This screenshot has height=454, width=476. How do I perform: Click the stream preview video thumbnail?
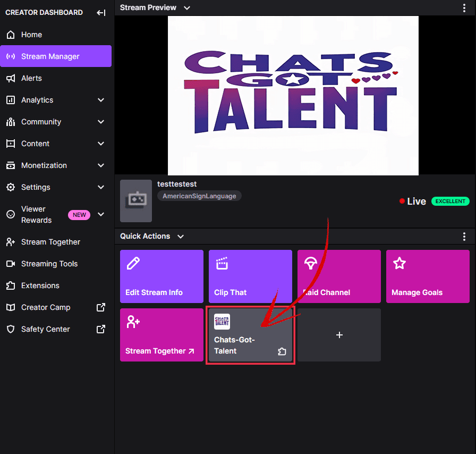click(293, 96)
